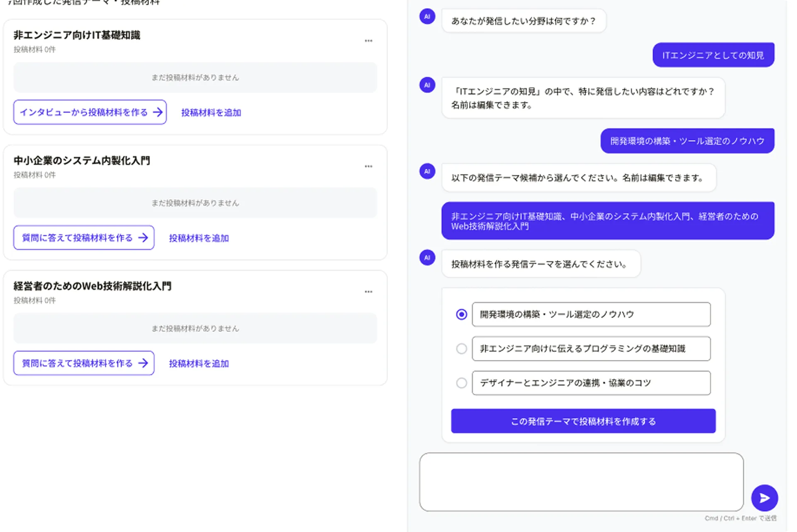
Task: Click the purple send arrow button
Action: point(764,498)
